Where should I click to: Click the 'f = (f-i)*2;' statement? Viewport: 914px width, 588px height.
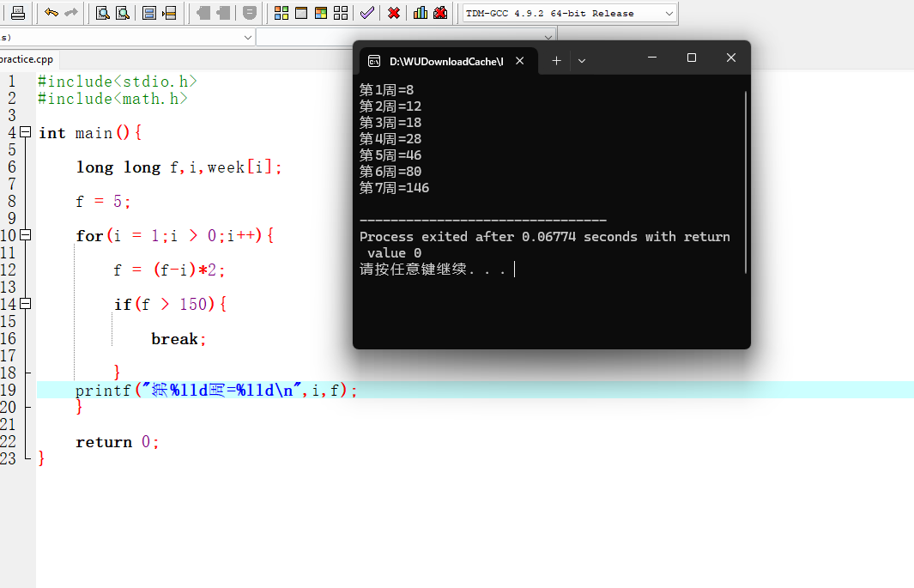click(169, 270)
